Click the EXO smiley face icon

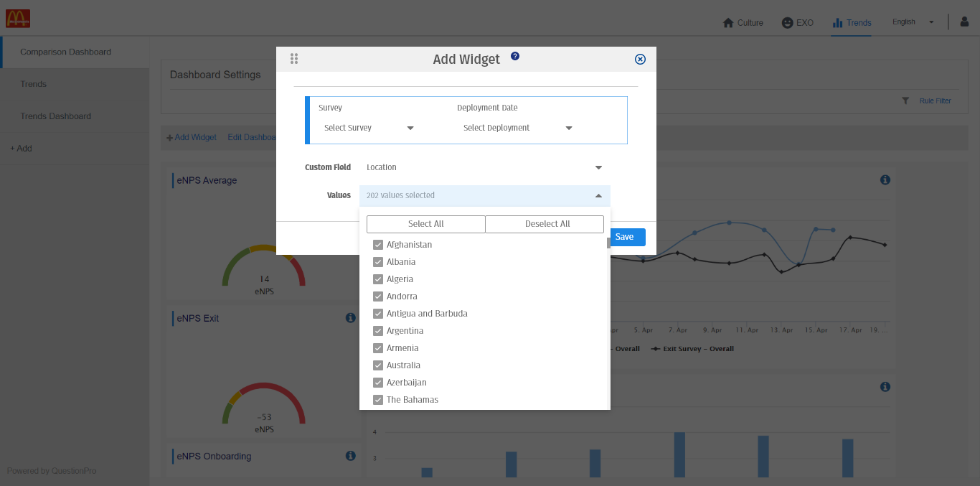point(787,23)
